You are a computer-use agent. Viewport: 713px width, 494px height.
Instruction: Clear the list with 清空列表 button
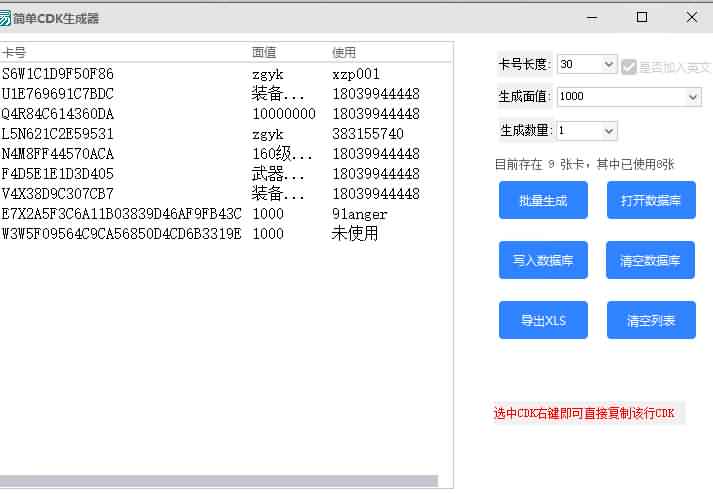tap(650, 320)
